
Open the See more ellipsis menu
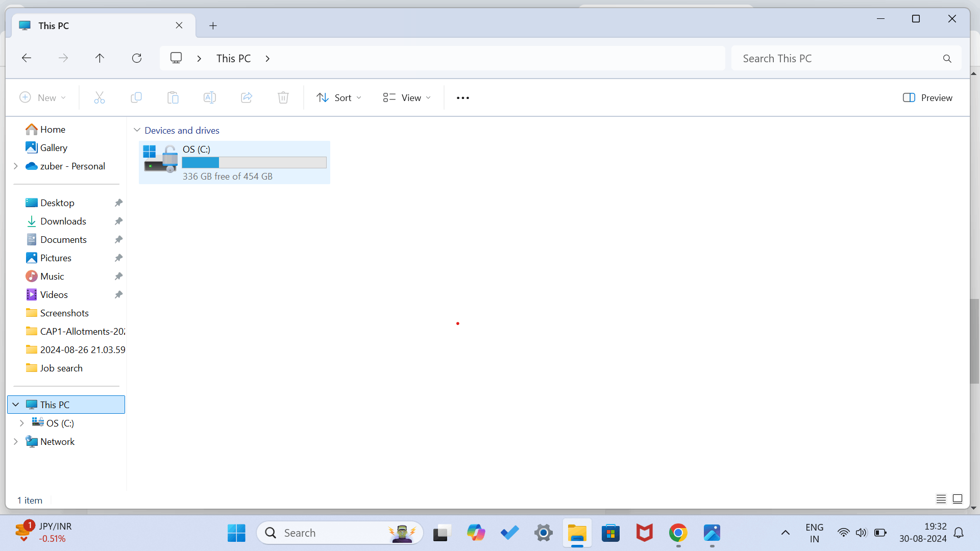(463, 97)
